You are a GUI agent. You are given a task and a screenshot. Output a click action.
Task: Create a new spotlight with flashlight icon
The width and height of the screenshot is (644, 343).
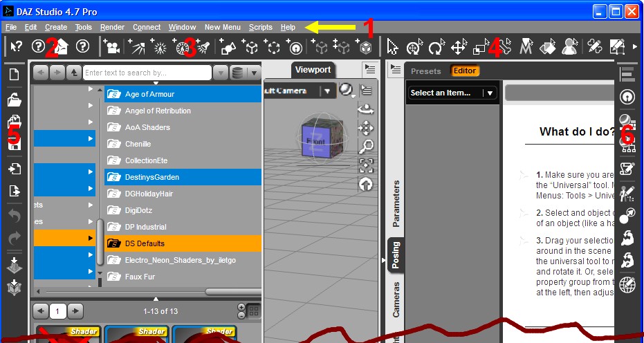[x=203, y=47]
